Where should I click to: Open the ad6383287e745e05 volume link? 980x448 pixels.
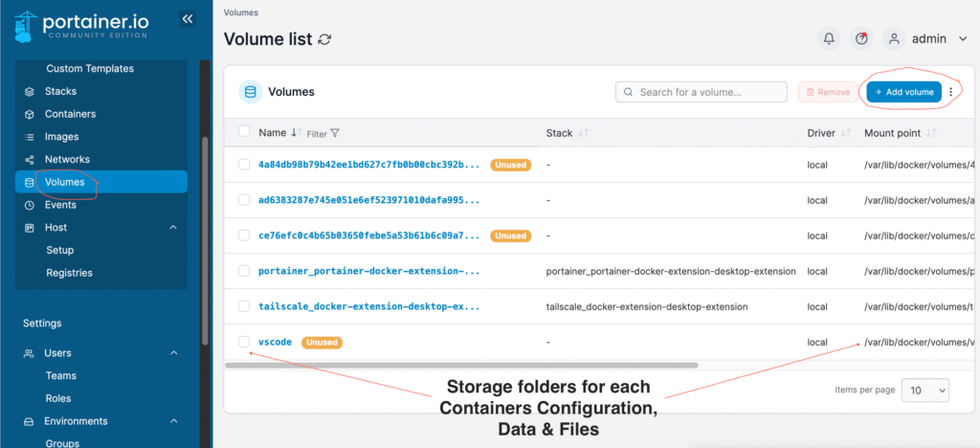click(369, 201)
